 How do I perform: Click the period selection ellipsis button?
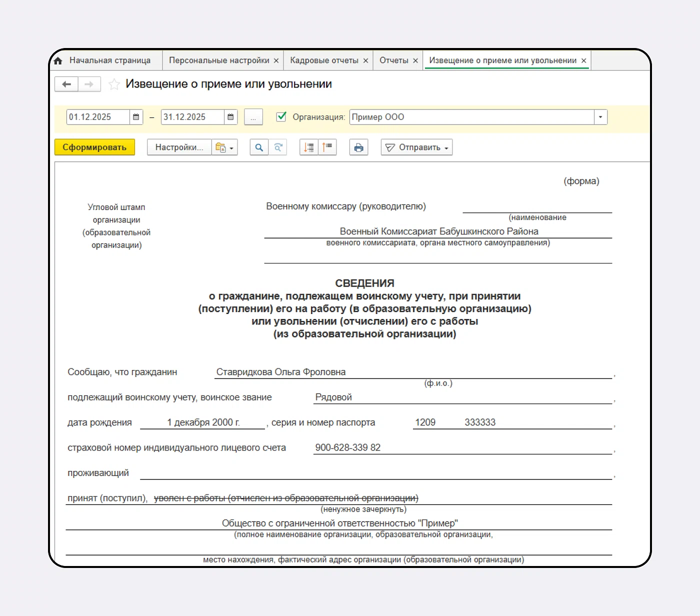click(253, 117)
